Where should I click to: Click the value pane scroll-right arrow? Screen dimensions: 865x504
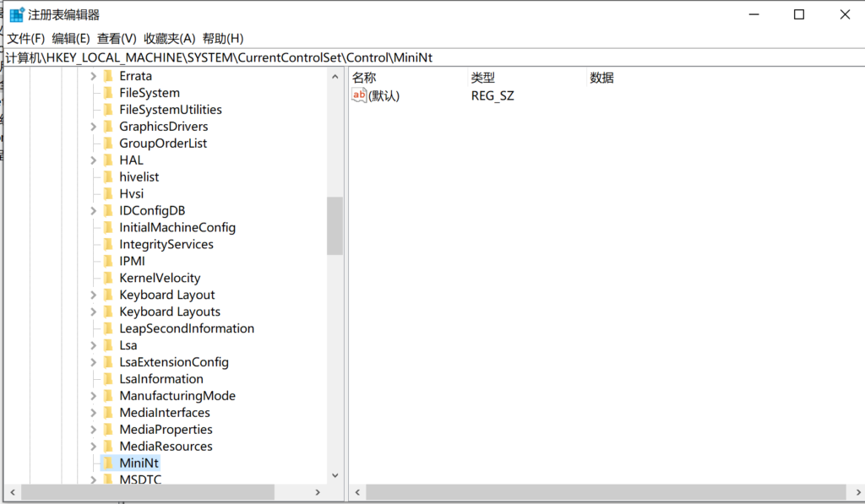[x=858, y=492]
